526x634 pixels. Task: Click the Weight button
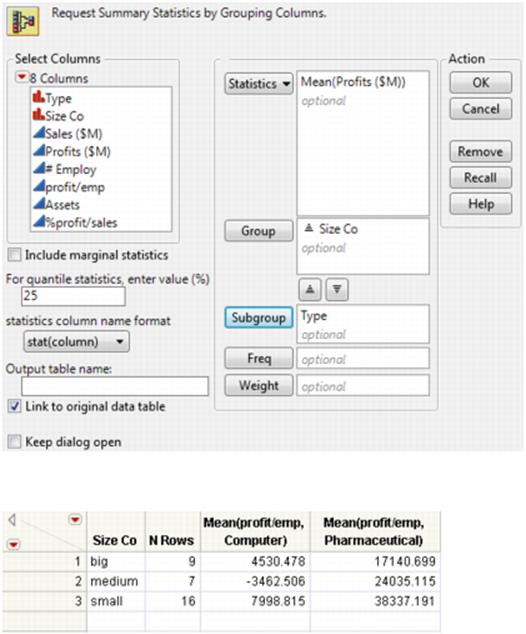(x=259, y=385)
